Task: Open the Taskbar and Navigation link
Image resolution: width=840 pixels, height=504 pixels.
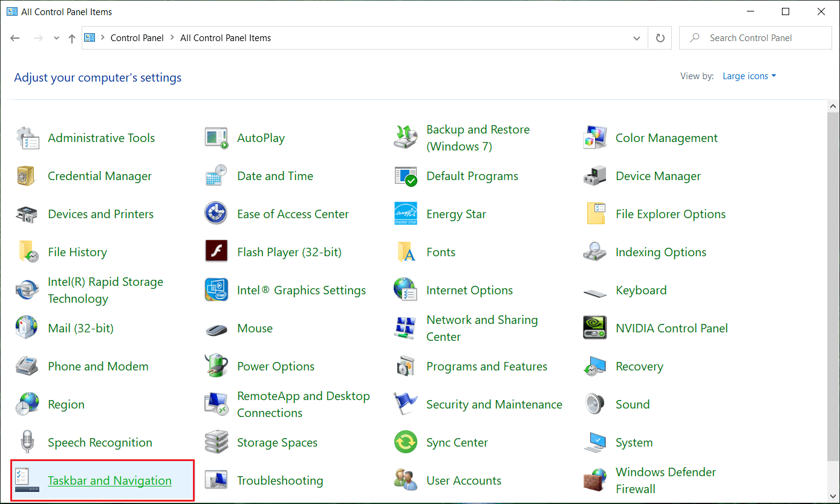Action: coord(109,480)
